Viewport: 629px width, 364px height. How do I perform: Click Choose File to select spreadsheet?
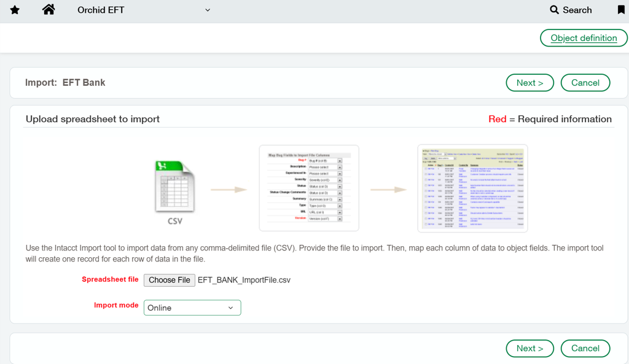[170, 280]
